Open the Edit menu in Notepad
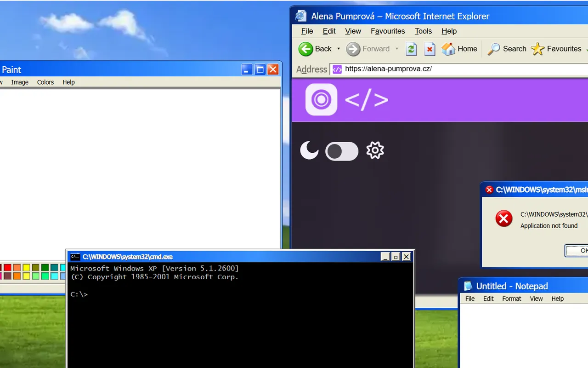The width and height of the screenshot is (588, 368). tap(488, 299)
